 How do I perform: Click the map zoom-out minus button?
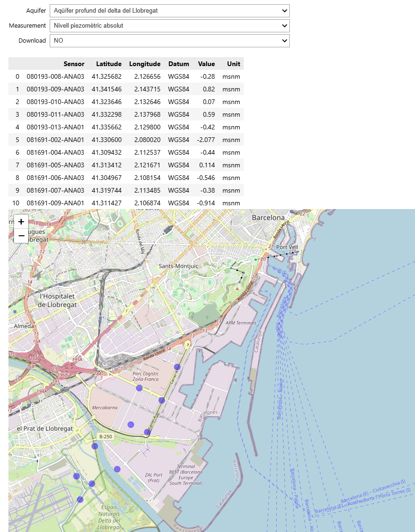click(21, 235)
